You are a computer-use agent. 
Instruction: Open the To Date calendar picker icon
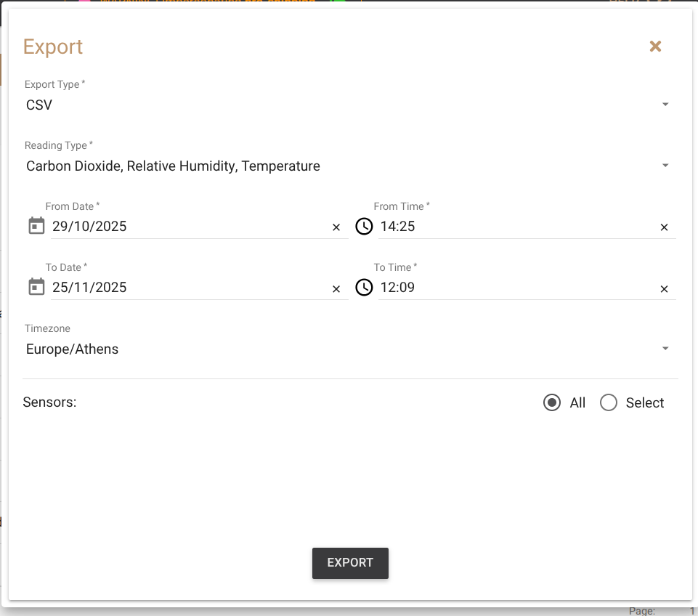(x=36, y=288)
